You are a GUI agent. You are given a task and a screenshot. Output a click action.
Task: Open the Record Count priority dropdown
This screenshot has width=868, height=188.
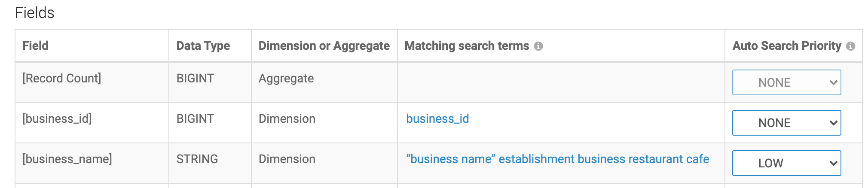786,82
